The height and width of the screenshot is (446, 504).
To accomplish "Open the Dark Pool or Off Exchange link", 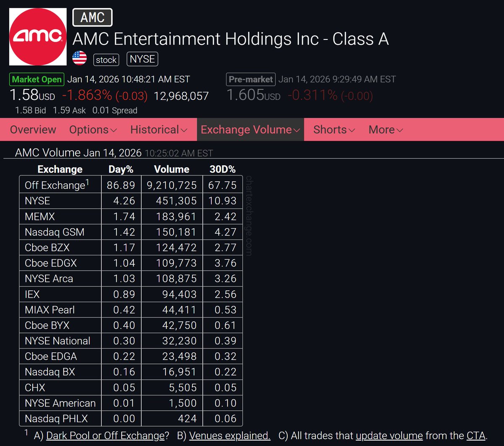I will pos(105,436).
